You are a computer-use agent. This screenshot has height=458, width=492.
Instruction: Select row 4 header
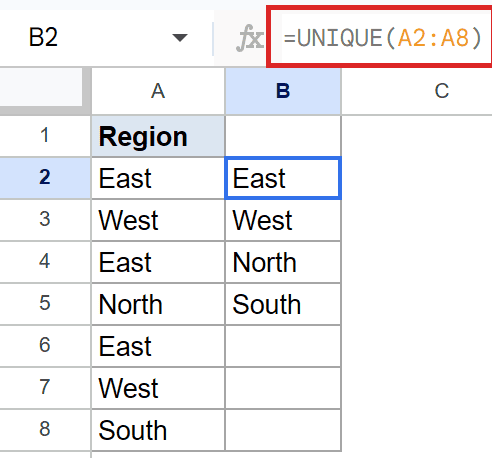point(45,262)
